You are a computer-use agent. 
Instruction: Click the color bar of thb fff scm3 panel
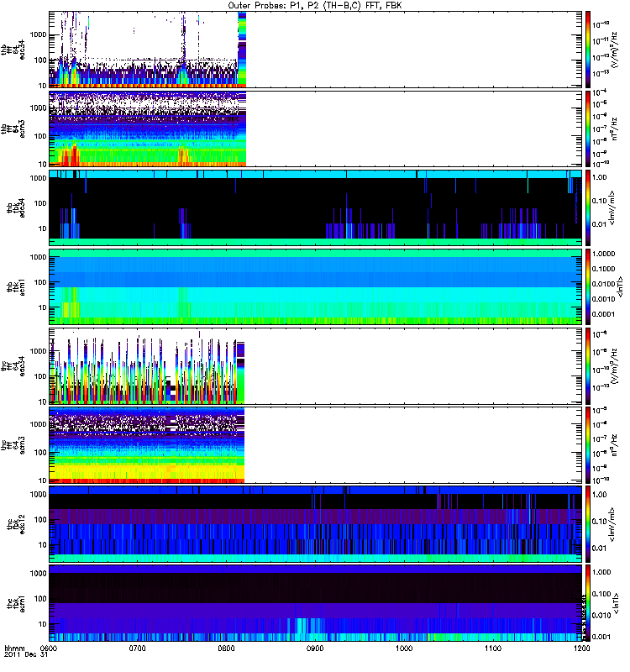point(588,129)
